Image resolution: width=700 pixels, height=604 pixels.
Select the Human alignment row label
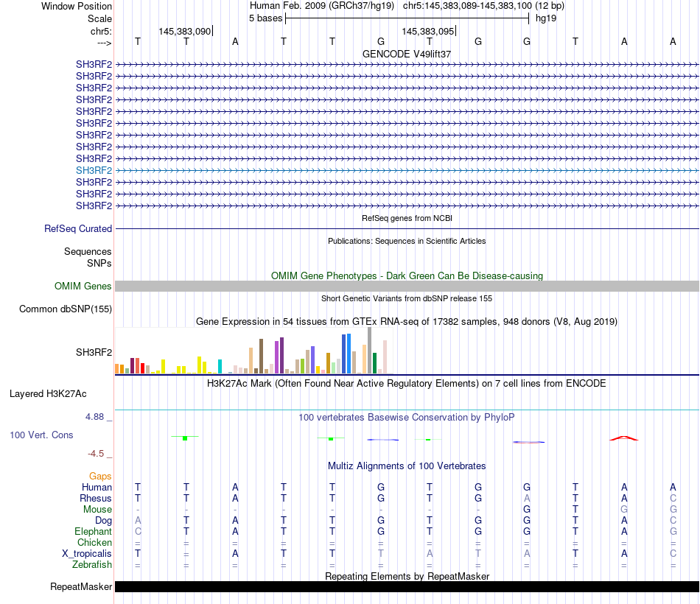(x=97, y=487)
